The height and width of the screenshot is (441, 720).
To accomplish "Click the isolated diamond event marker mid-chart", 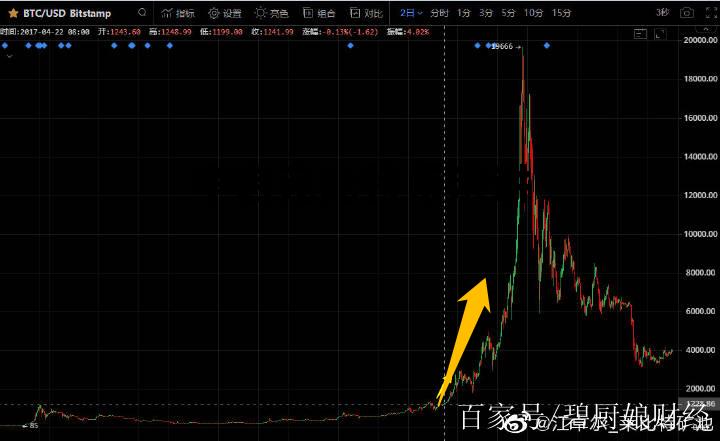I will click(350, 45).
